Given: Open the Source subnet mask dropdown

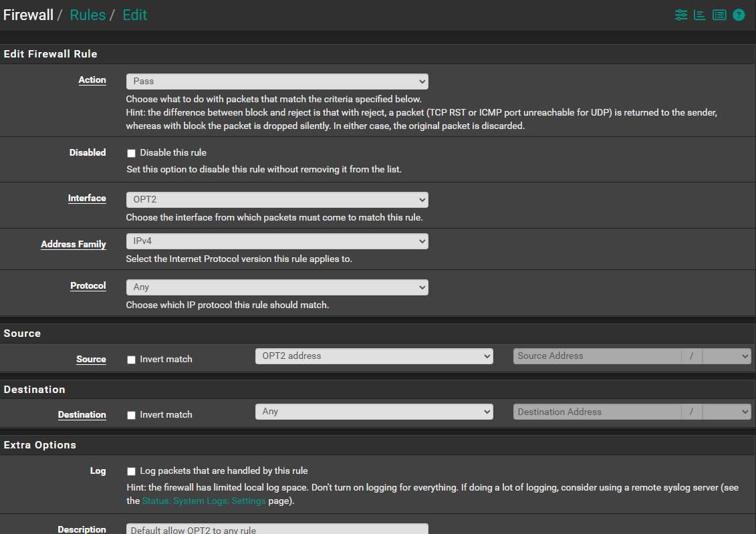Looking at the screenshot, I should click(x=727, y=356).
